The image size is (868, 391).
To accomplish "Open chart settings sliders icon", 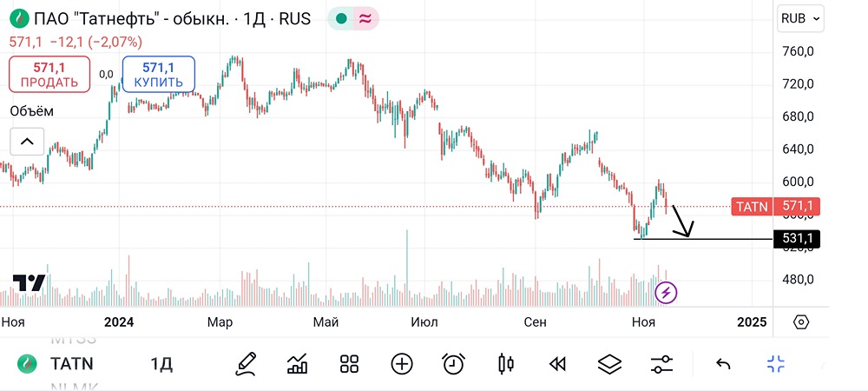I will pos(661,364).
